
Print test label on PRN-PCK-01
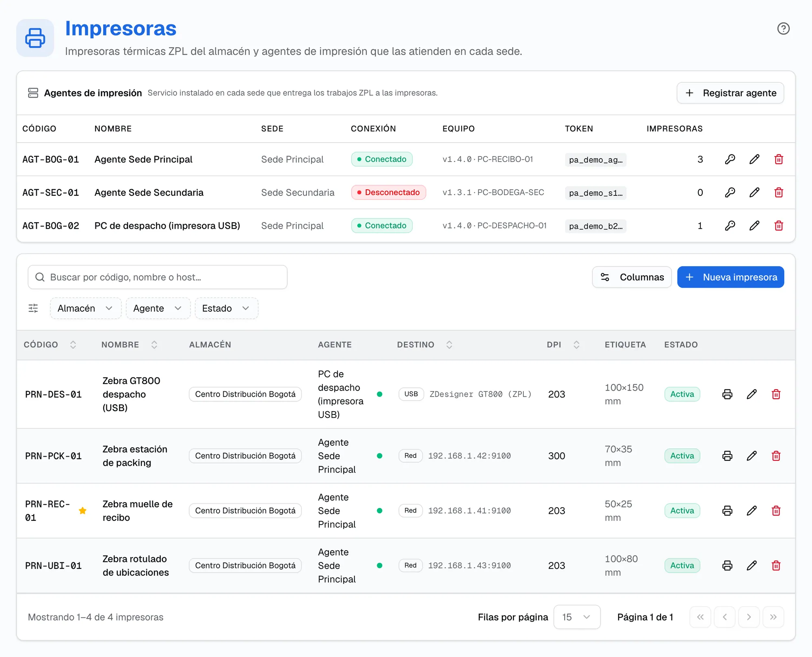coord(728,456)
